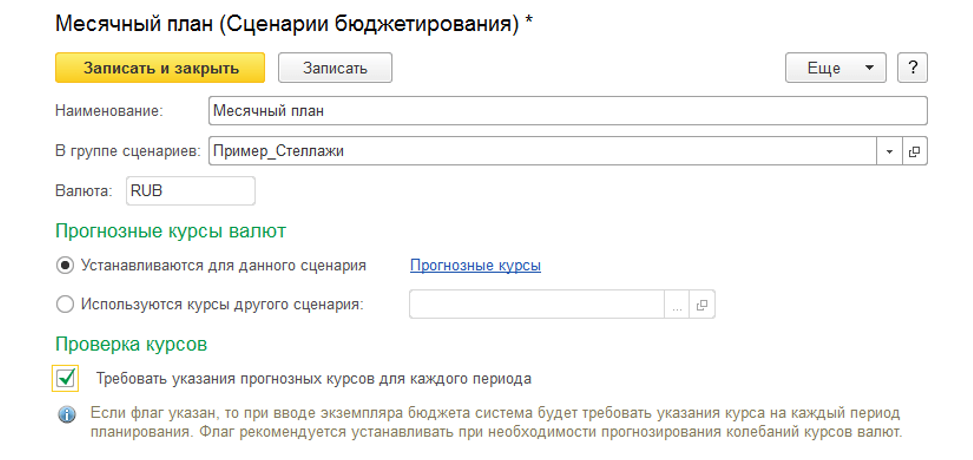Click the empty other scenario input field
This screenshot has height=460, width=973.
click(536, 305)
